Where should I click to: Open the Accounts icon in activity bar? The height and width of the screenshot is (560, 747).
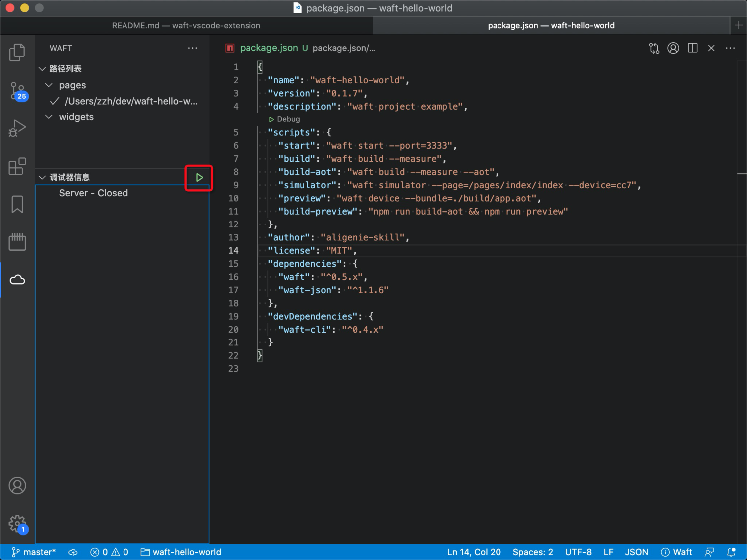(17, 485)
